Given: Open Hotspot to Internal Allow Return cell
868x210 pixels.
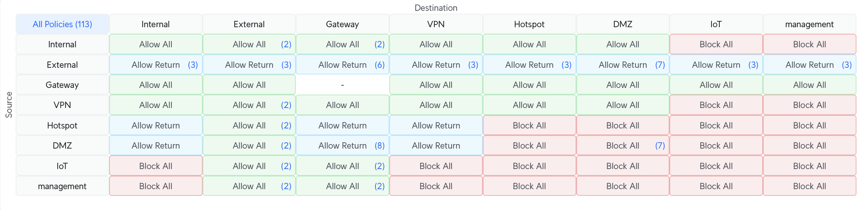Looking at the screenshot, I should (156, 125).
